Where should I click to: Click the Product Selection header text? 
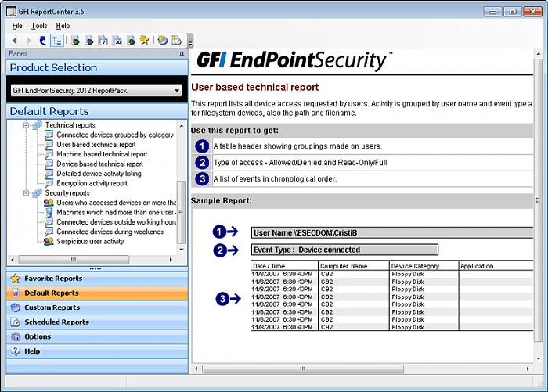coord(53,68)
